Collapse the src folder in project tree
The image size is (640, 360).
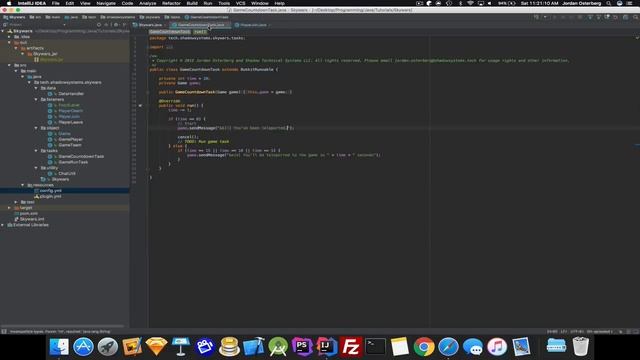9,65
